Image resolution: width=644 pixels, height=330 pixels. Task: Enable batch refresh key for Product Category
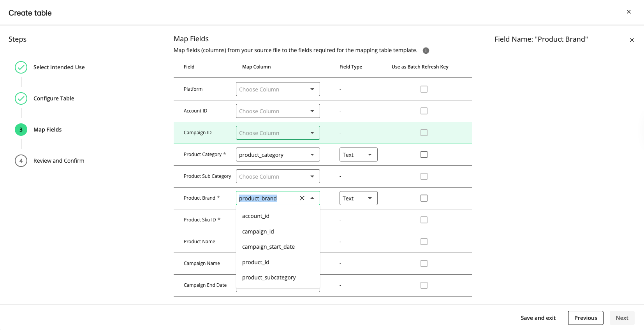[424, 154]
